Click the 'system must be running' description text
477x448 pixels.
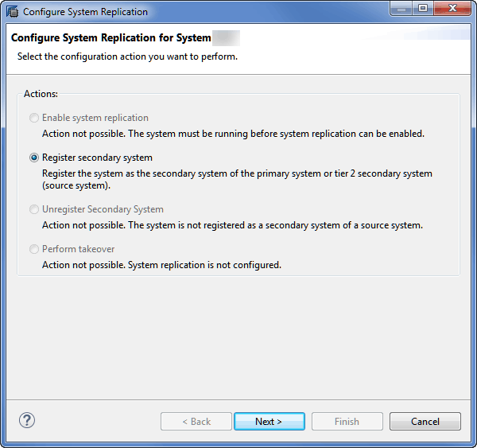(233, 133)
